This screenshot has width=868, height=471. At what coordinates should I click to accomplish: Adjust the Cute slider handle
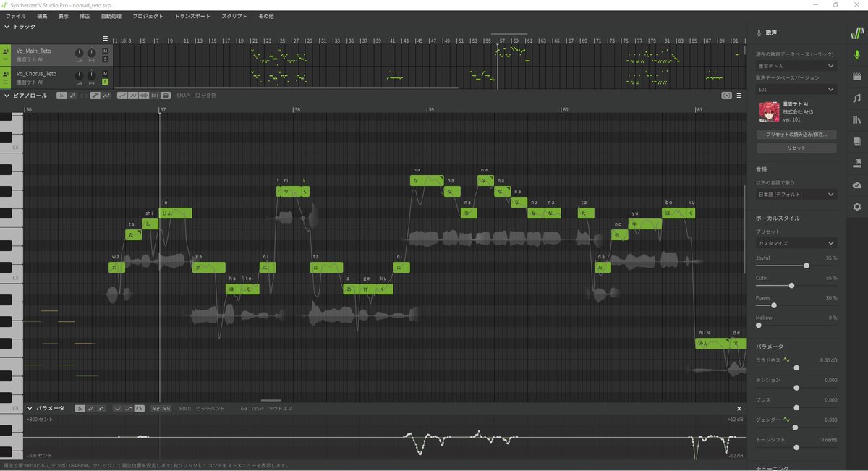pos(791,285)
